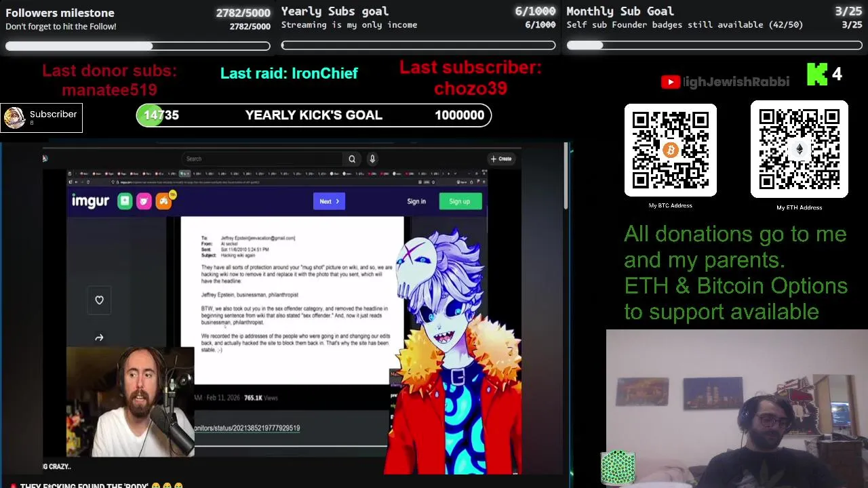Click the pink mascot icon on imgur

144,201
